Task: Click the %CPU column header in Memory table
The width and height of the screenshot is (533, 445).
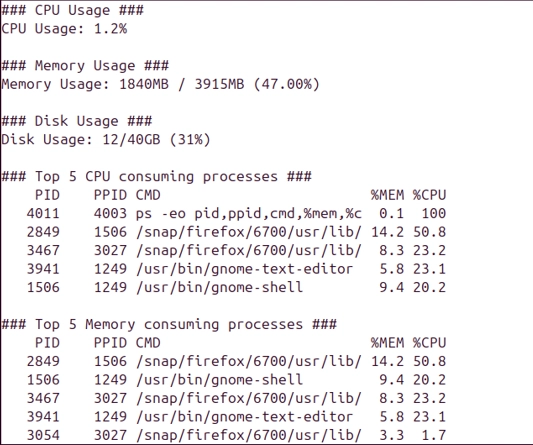Action: click(429, 343)
